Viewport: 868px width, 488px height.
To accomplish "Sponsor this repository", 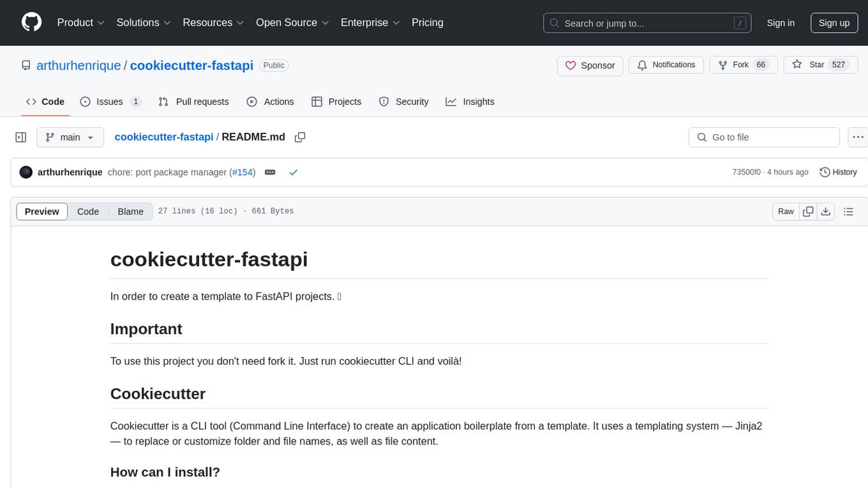I will pos(590,65).
